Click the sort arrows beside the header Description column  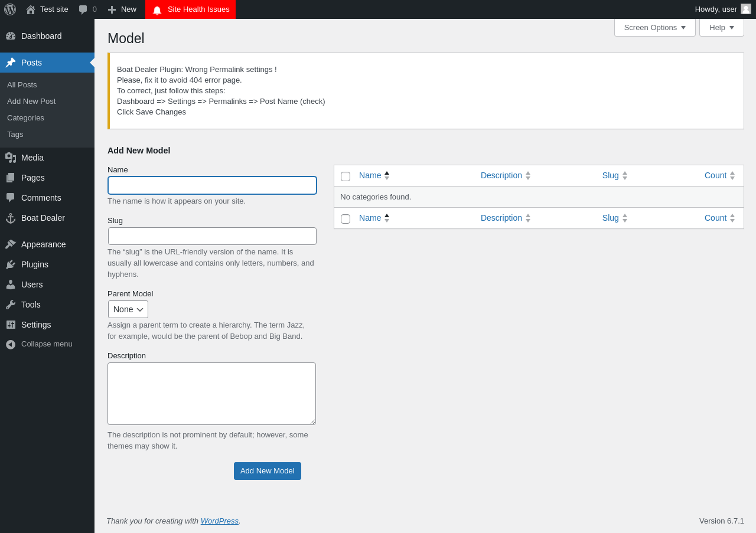click(x=528, y=175)
